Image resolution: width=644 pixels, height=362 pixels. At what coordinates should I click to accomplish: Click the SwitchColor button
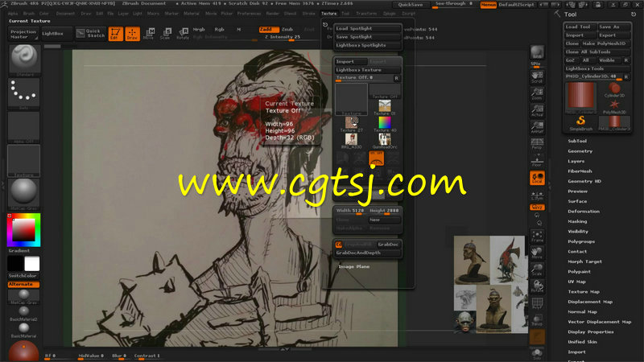click(x=23, y=276)
